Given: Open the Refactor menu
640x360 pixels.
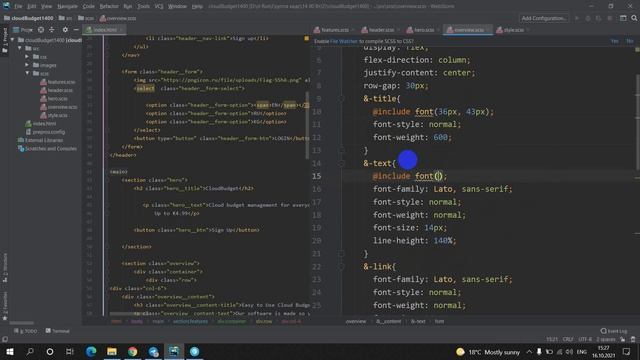Looking at the screenshot, I should click(x=109, y=6).
